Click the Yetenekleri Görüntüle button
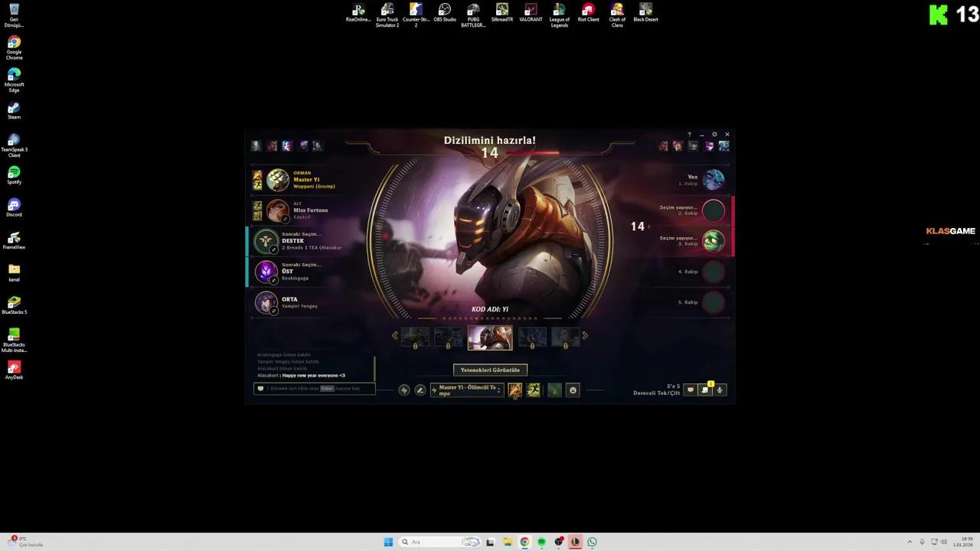The height and width of the screenshot is (551, 980). tap(490, 370)
